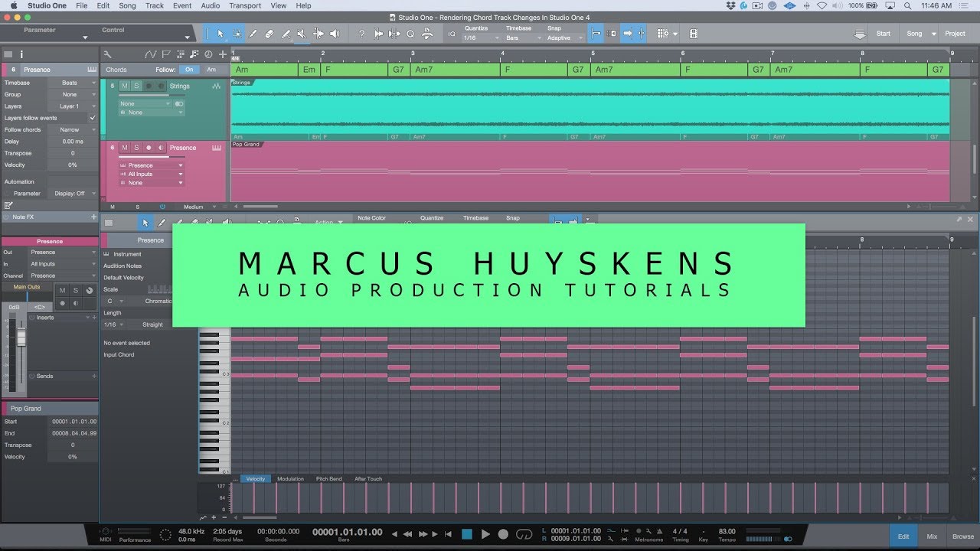
Task: Toggle Layers follow events checkbox
Action: pyautogui.click(x=93, y=118)
